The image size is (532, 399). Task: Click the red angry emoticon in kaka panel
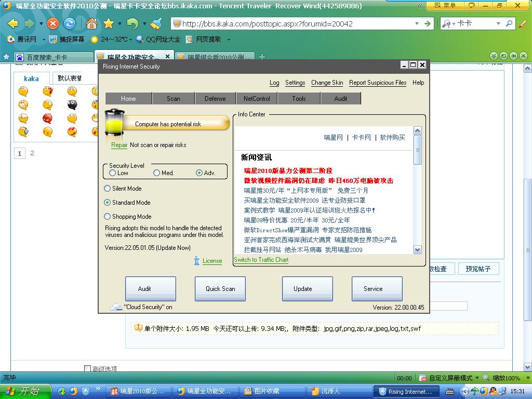pyautogui.click(x=47, y=118)
